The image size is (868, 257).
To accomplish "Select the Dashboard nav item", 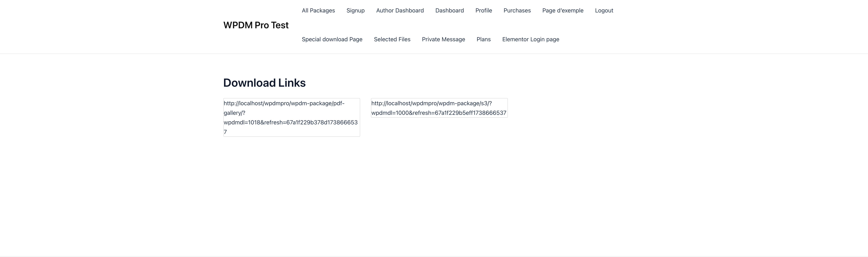I will tap(449, 10).
